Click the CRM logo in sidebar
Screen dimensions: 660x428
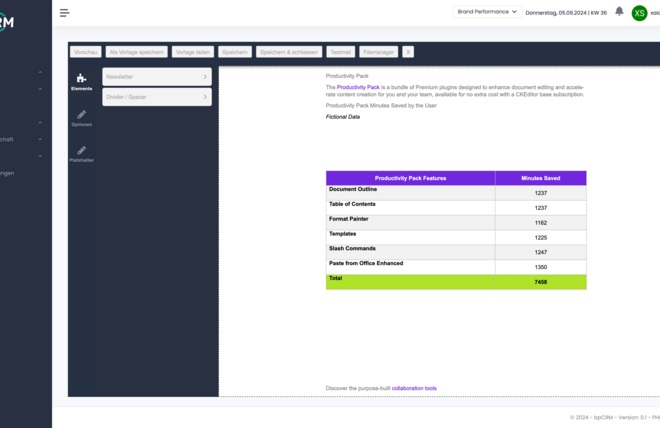7,22
